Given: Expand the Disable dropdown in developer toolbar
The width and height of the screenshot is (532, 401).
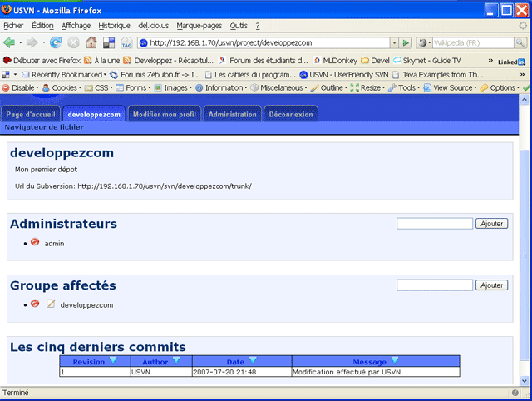Looking at the screenshot, I should click(x=21, y=87).
